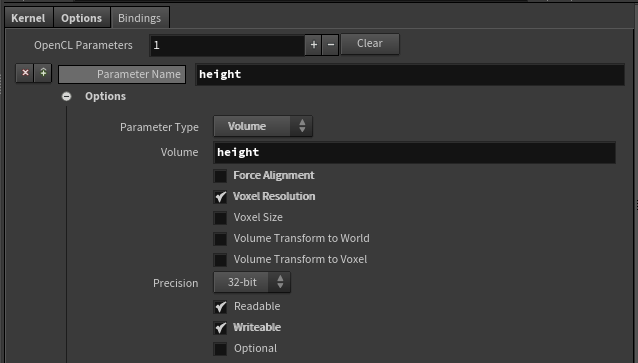Viewport: 638px width, 363px height.
Task: Switch to the Options tab
Action: 81,18
